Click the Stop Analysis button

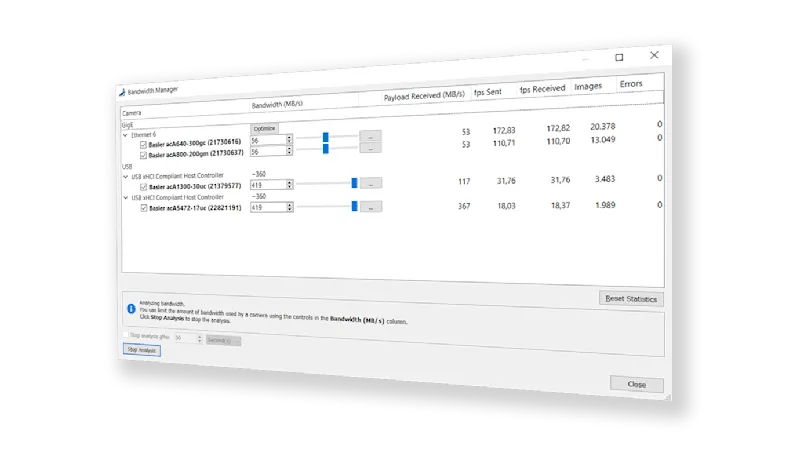coord(141,350)
